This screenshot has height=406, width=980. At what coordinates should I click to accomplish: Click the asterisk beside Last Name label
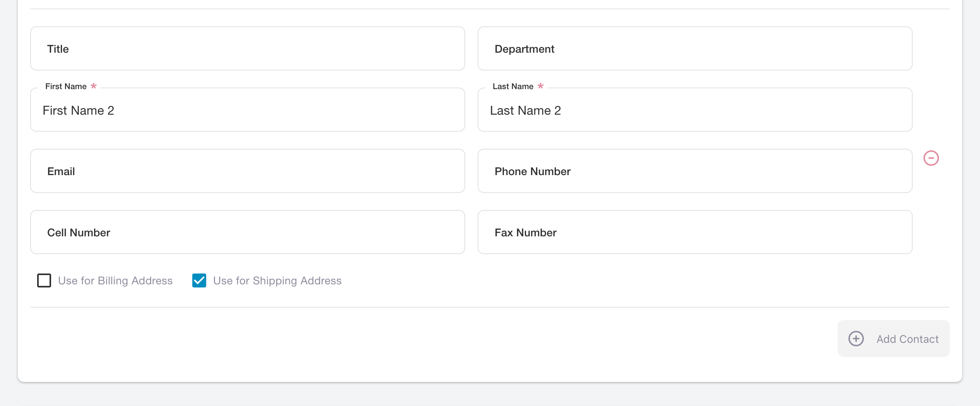pos(541,86)
